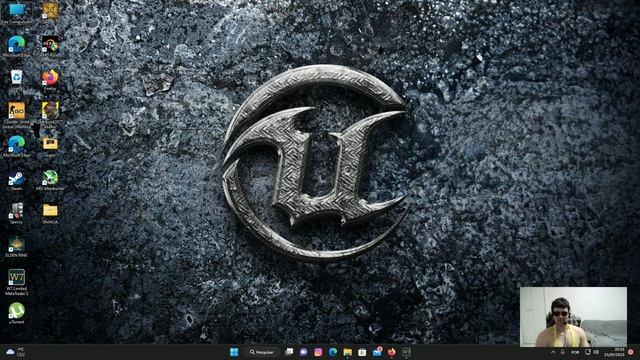Select the Este Computador desktop icon
The width and height of the screenshot is (640, 360).
pos(16,13)
